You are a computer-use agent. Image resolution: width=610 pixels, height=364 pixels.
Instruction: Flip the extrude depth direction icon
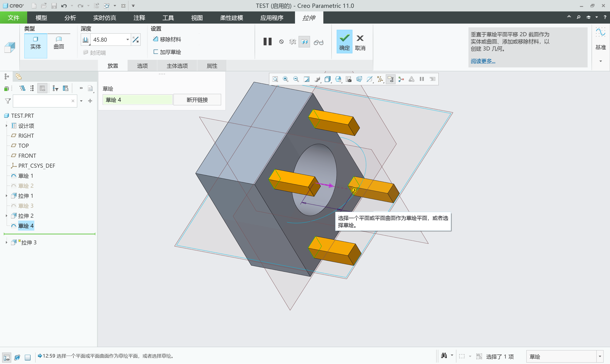pyautogui.click(x=136, y=40)
